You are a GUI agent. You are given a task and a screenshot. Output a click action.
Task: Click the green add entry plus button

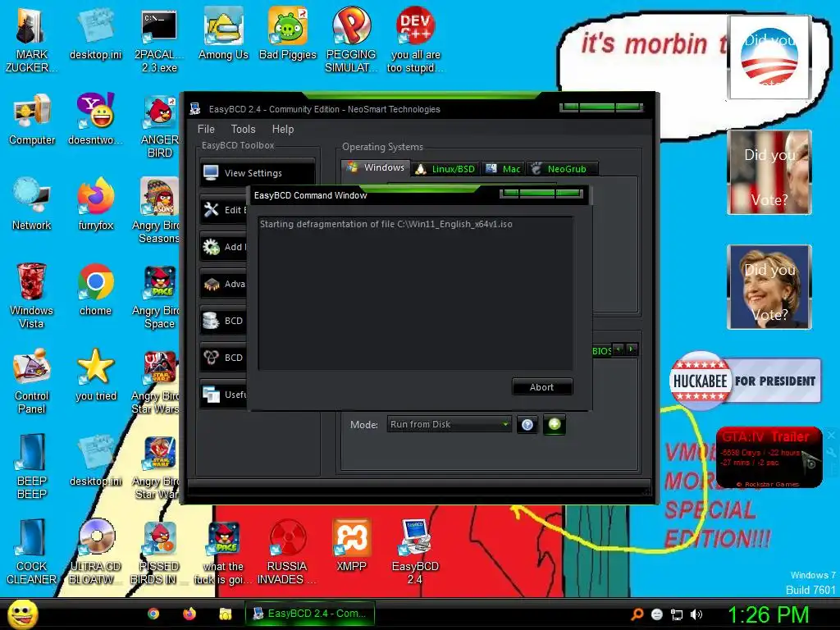click(x=555, y=424)
